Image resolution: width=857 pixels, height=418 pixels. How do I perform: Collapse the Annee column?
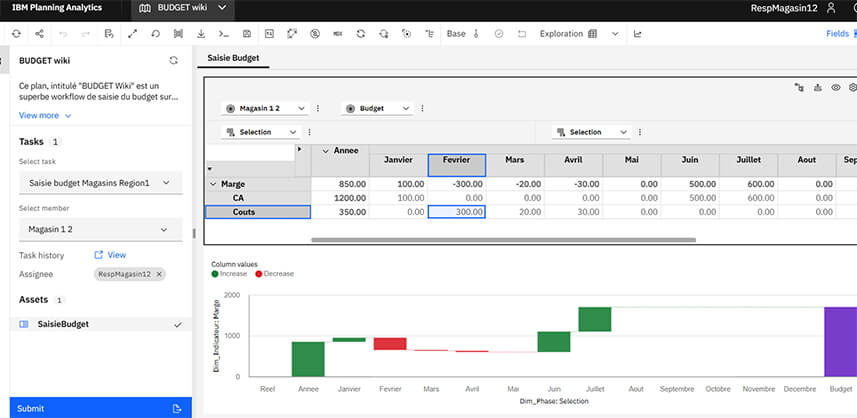coord(326,151)
